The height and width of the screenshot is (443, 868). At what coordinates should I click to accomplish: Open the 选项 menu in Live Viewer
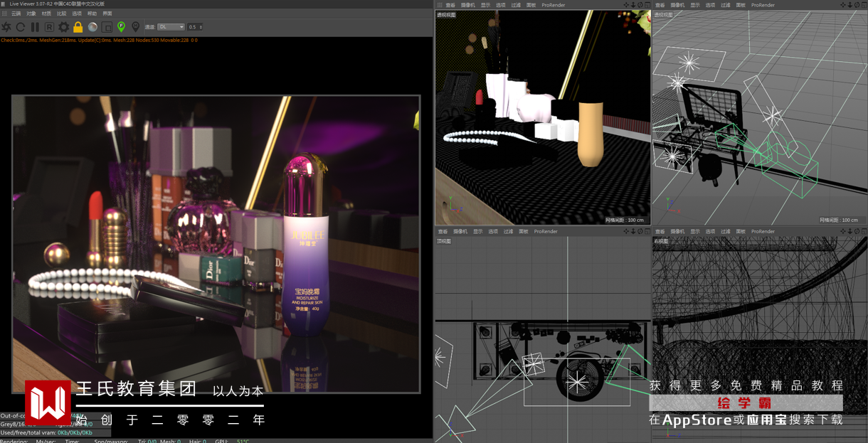point(77,14)
